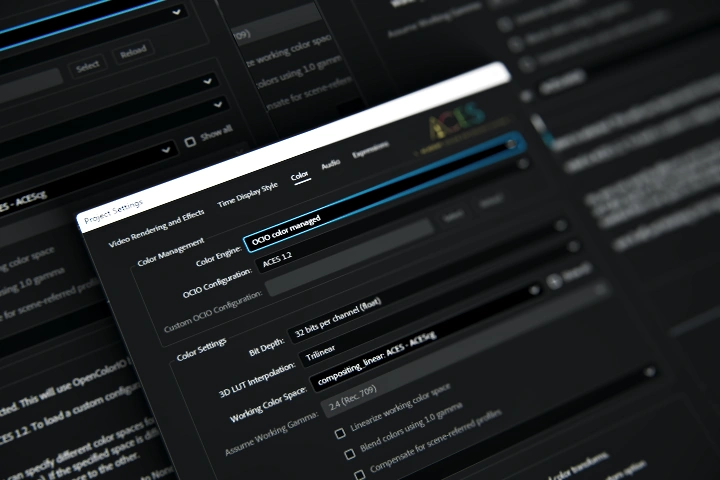720x480 pixels.
Task: Expand the chevron just above Select and Reload in back window
Action: (176, 12)
